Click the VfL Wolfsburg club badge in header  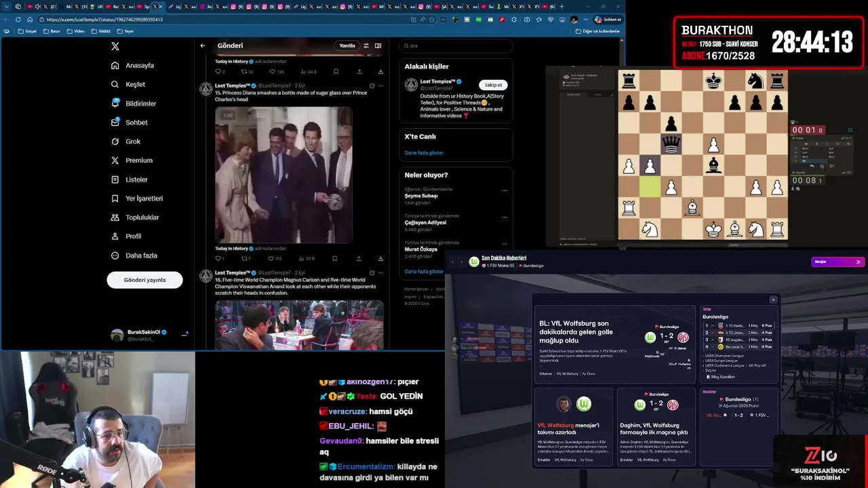coord(473,262)
